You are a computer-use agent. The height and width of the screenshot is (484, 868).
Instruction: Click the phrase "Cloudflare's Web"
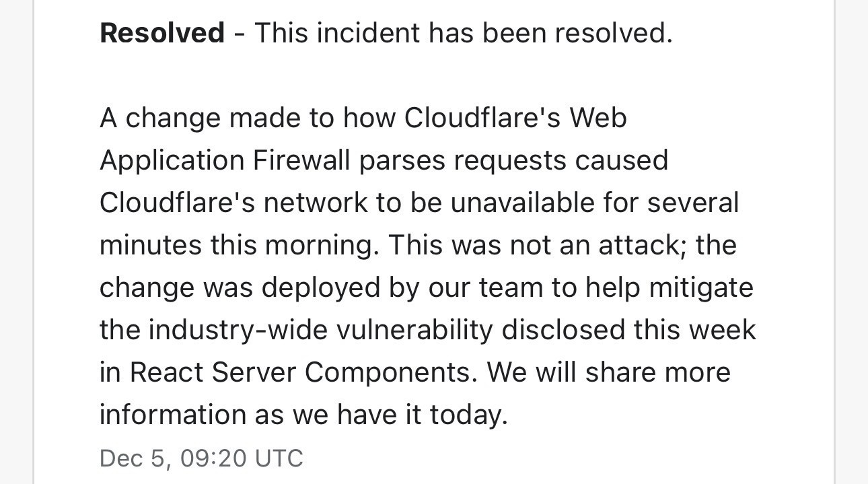(515, 118)
